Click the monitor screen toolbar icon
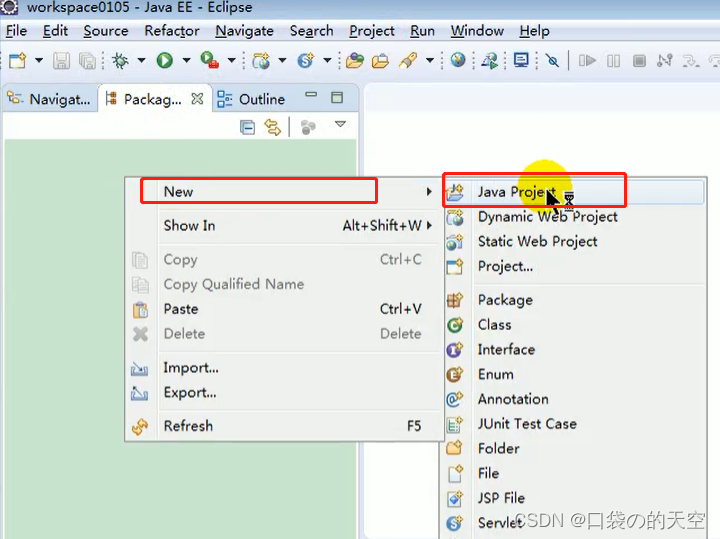Viewport: 720px width, 539px height. (x=521, y=61)
